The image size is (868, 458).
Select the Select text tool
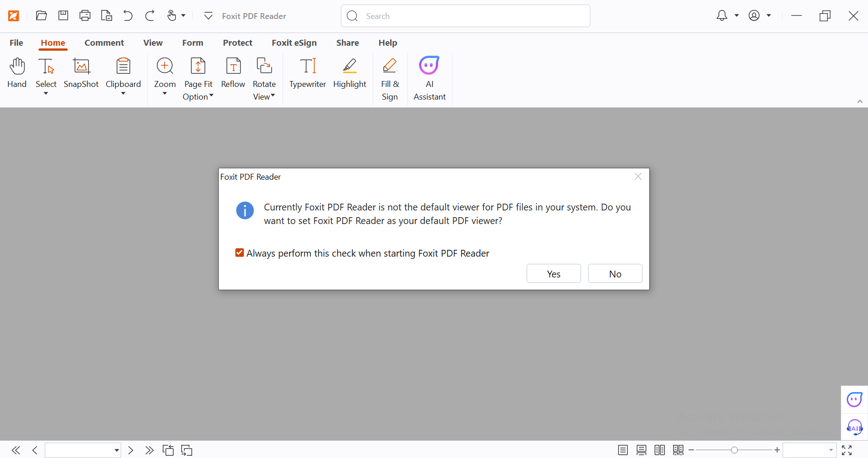coord(46,73)
